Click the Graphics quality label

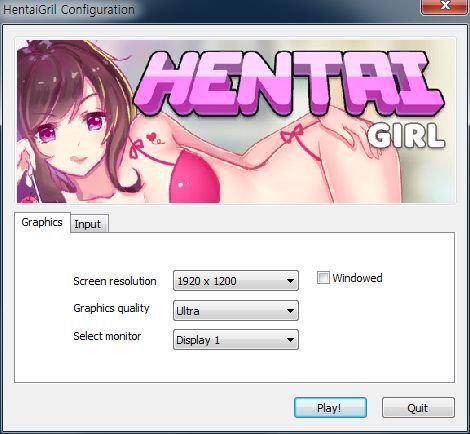tap(111, 308)
